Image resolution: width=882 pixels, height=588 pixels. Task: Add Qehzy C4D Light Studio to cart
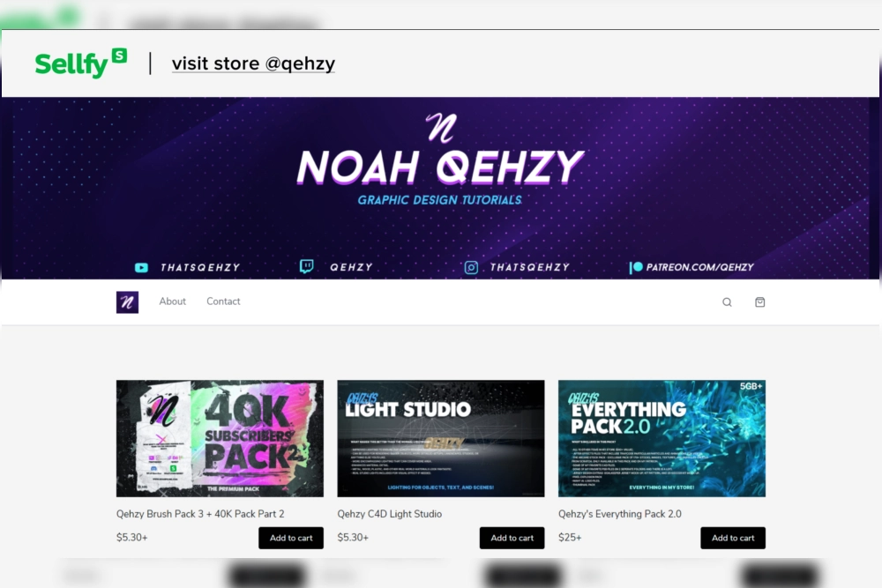coord(512,538)
